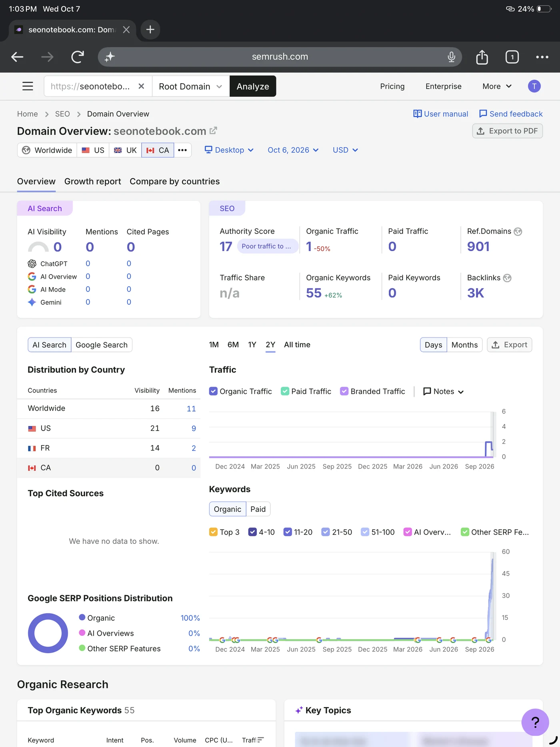Viewport: 560px width, 747px height.
Task: Expand the Root Domain dropdown
Action: [191, 86]
